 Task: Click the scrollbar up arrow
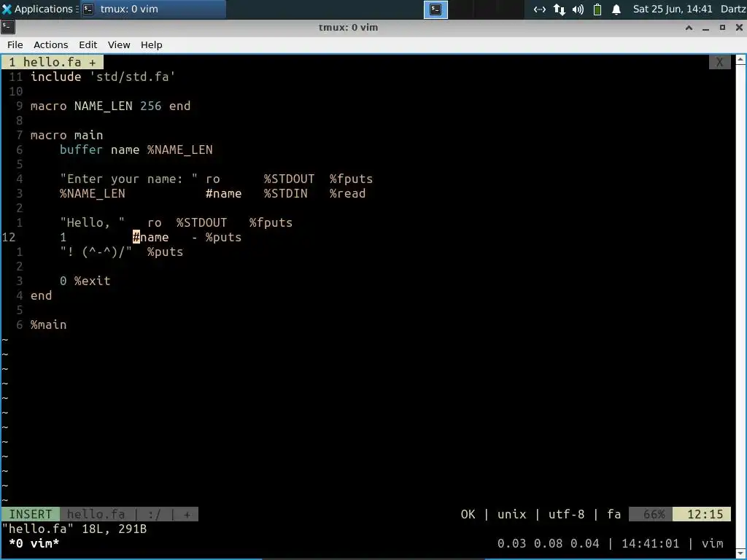coord(741,60)
